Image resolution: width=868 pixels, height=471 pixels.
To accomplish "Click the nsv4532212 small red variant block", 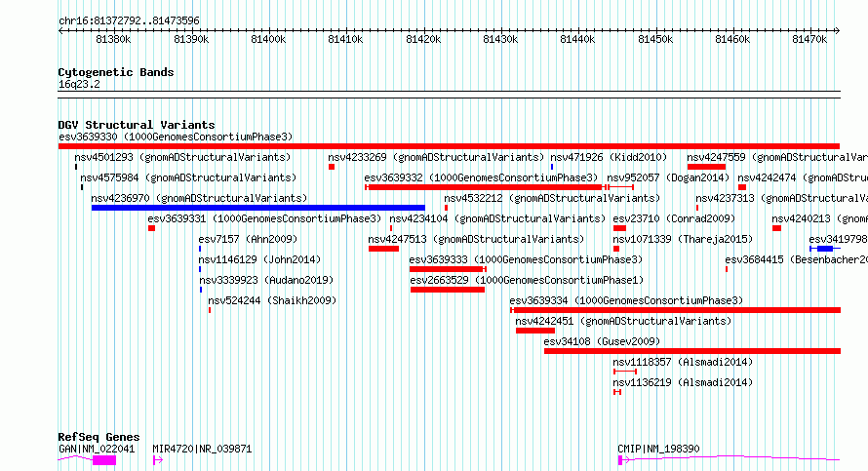I will [446, 208].
